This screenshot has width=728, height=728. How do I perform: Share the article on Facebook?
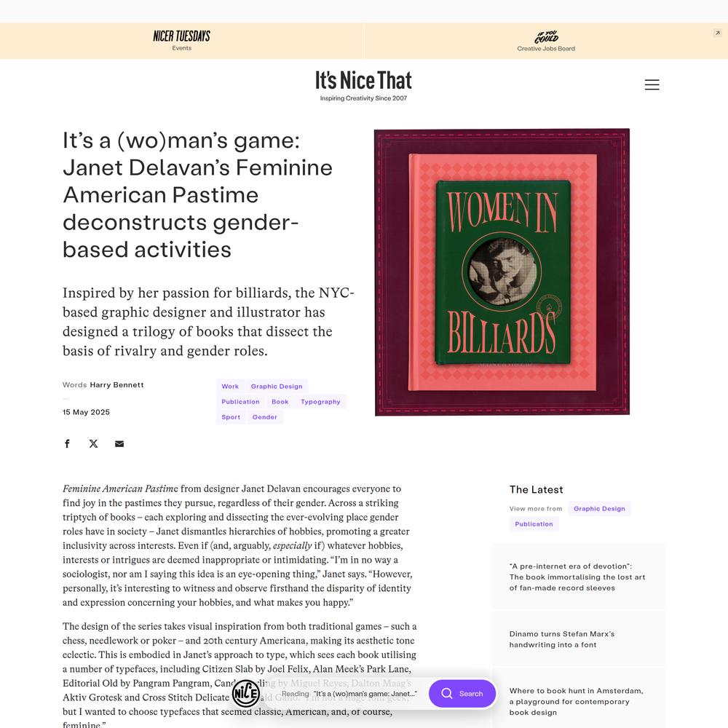[67, 444]
